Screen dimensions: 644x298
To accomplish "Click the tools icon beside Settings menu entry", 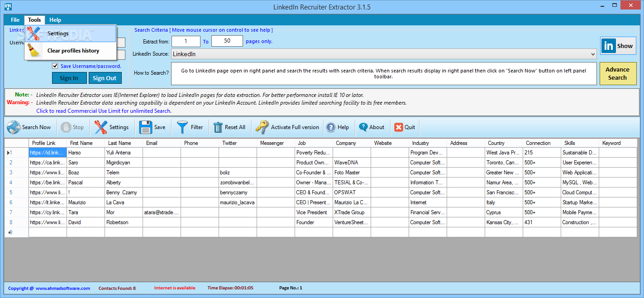I will coord(34,34).
